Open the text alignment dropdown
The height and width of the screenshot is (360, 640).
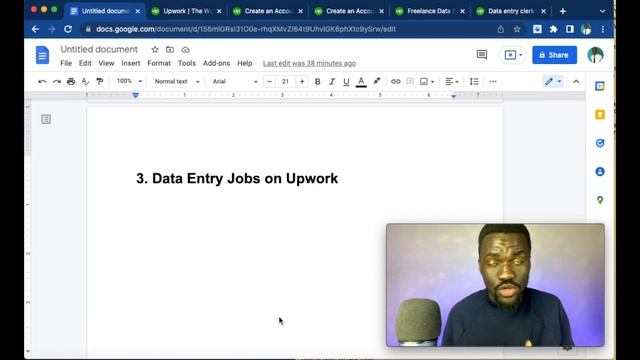(452, 82)
